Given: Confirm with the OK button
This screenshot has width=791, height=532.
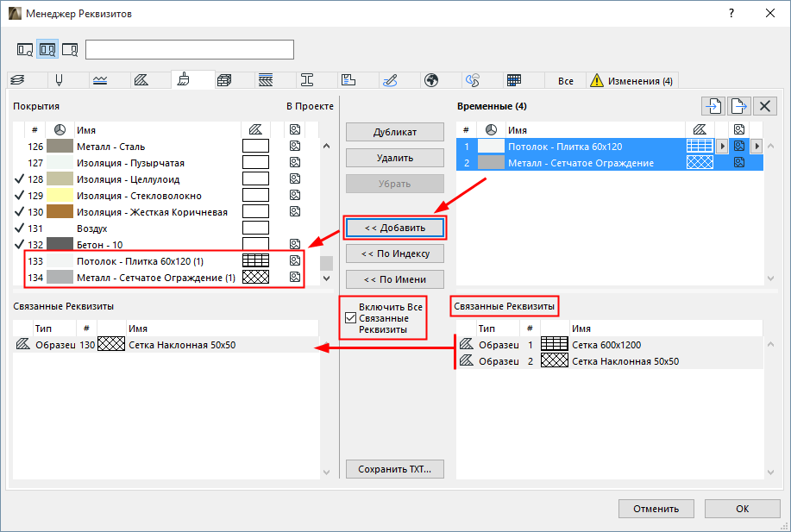Looking at the screenshot, I should [742, 509].
